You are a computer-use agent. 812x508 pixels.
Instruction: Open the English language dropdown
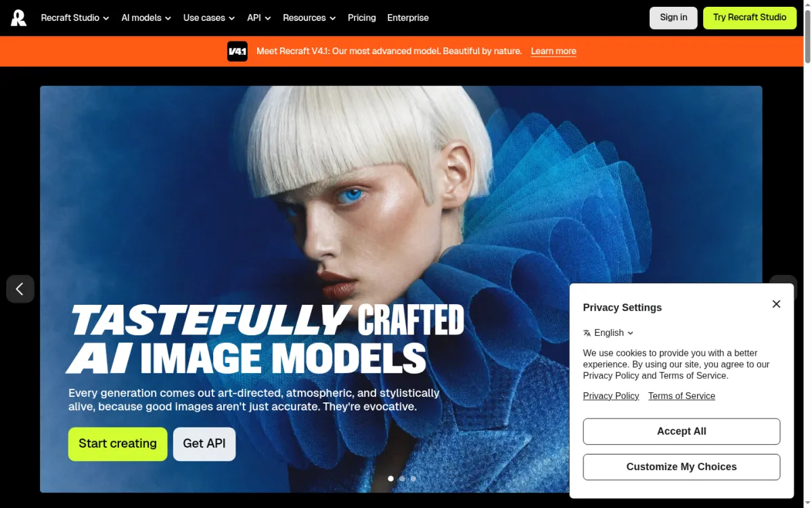[x=608, y=333]
